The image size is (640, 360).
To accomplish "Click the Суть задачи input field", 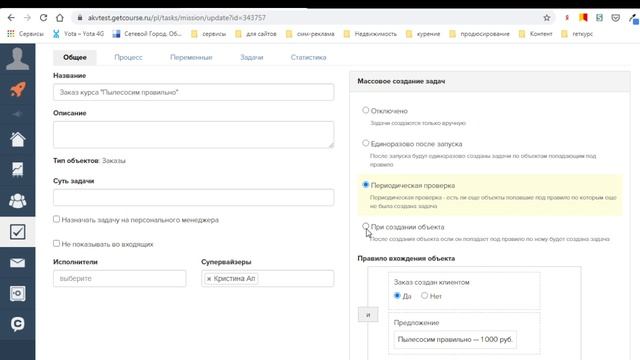I will [x=193, y=198].
